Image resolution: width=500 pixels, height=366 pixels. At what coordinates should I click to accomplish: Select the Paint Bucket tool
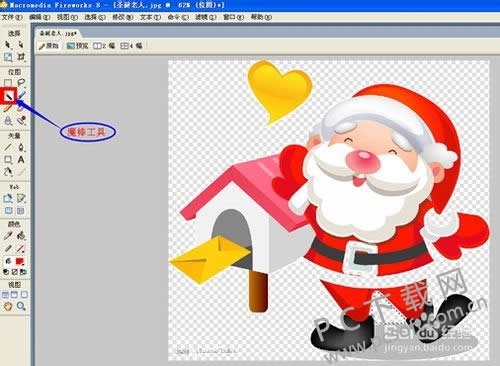pyautogui.click(x=21, y=236)
